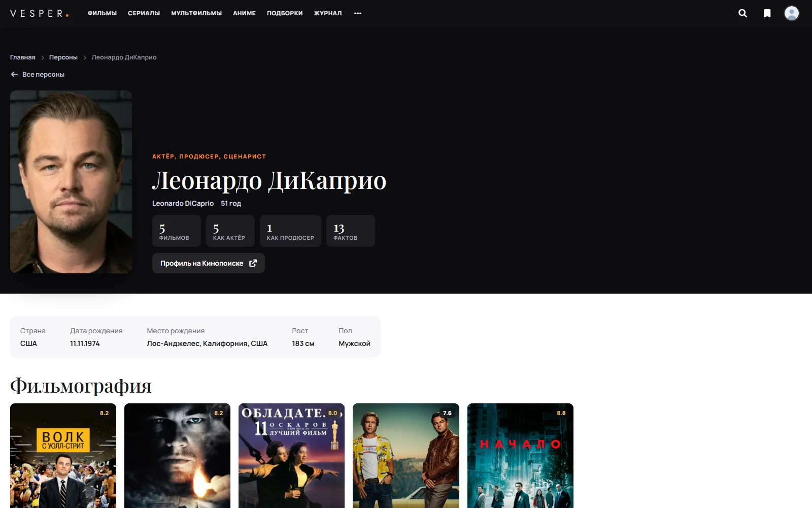The width and height of the screenshot is (812, 508).
Task: Click Лос-Анджелес, Калифорния, США text
Action: (x=207, y=343)
